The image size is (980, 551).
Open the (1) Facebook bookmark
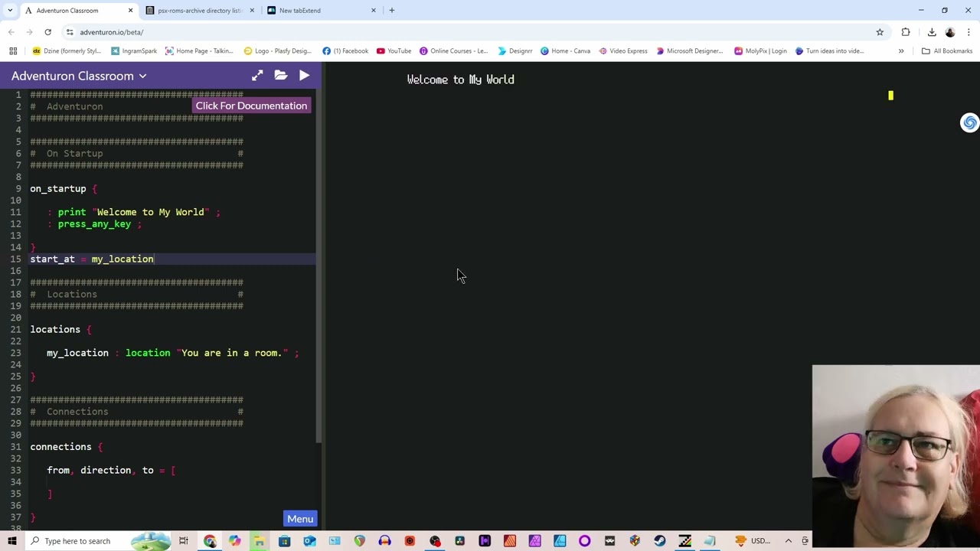point(345,51)
